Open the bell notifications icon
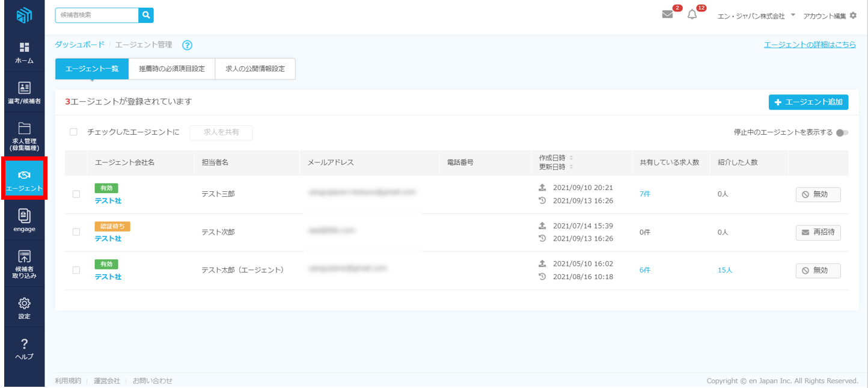868x388 pixels. [692, 15]
